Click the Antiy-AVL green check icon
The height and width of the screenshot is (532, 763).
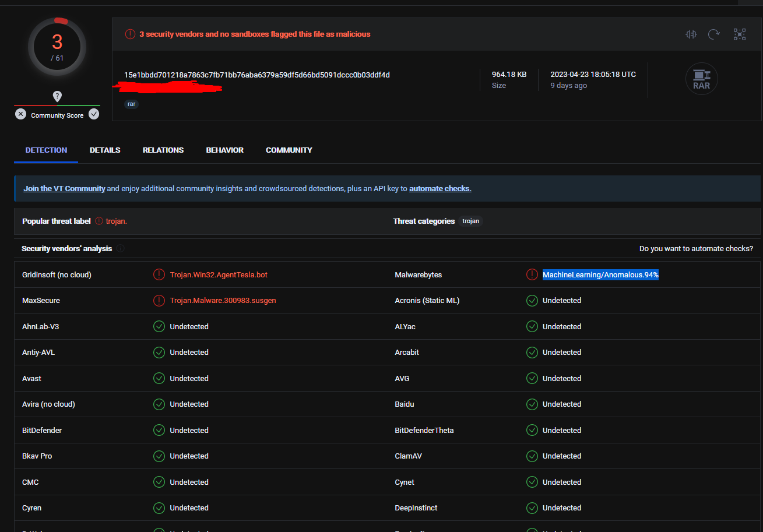[159, 353]
